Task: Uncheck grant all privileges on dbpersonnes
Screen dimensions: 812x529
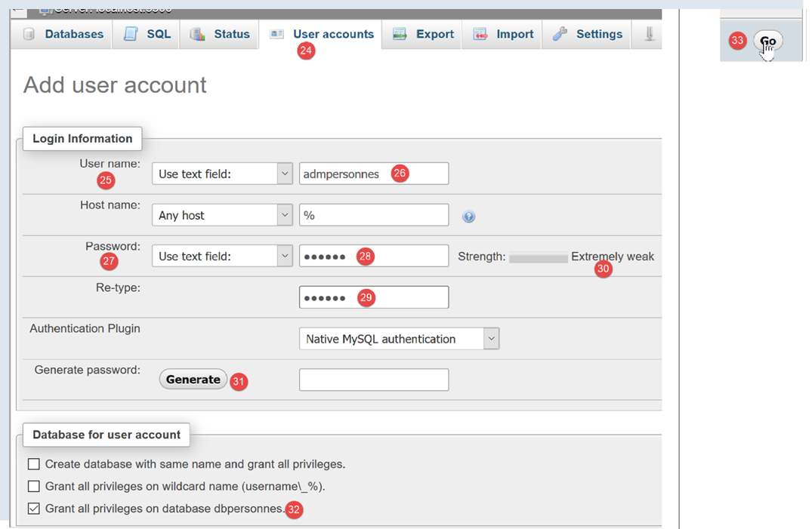Action: (x=34, y=509)
